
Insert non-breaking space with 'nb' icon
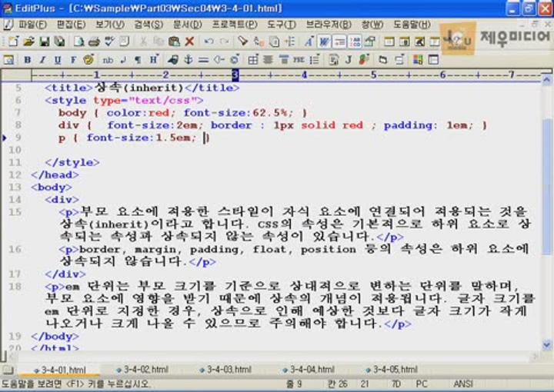(108, 60)
